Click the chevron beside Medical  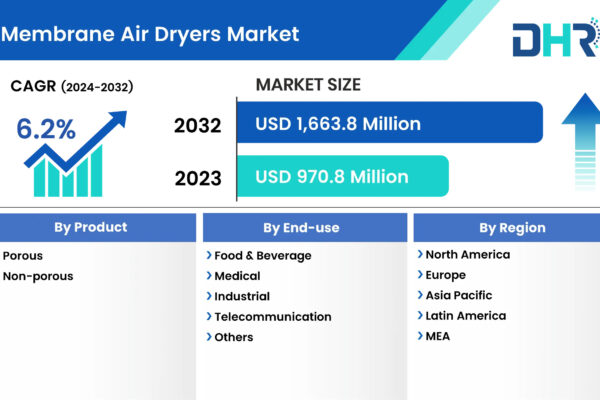tap(209, 276)
